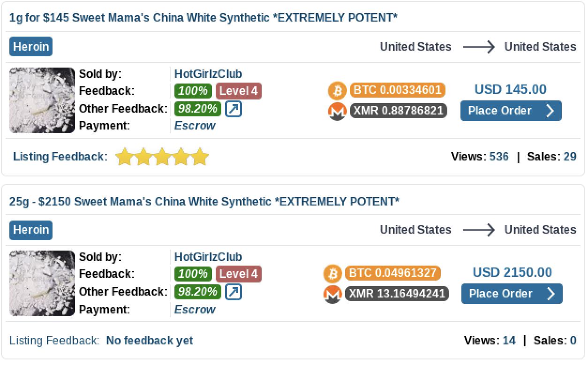
Task: Click the Bitcoin icon in the 1g listing
Action: pyautogui.click(x=337, y=90)
